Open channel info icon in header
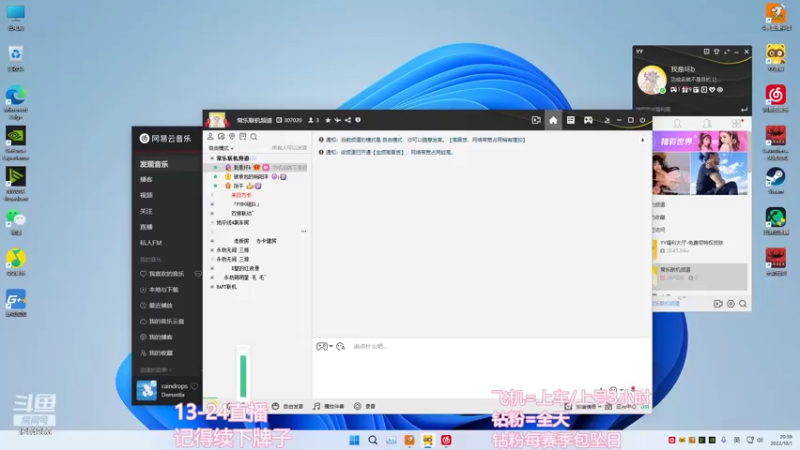This screenshot has width=800, height=450. [x=358, y=120]
